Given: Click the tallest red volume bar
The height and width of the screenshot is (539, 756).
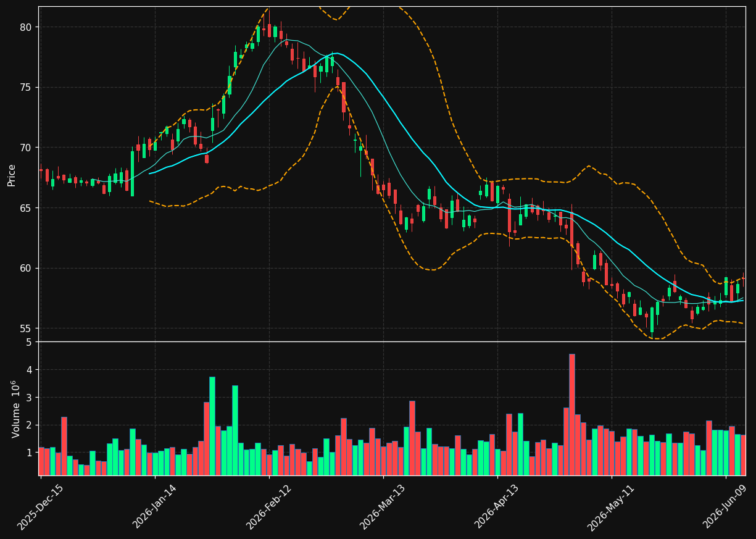Looking at the screenshot, I should (572, 414).
